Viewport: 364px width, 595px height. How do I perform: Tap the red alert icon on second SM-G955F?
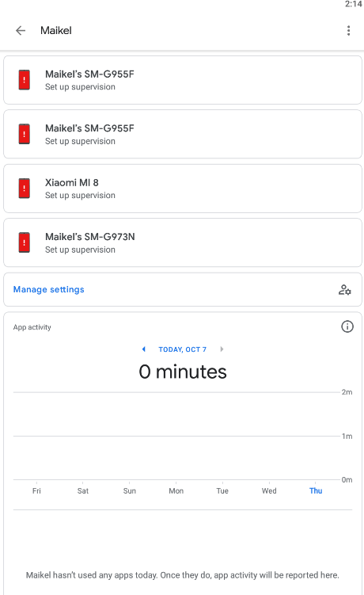25,135
